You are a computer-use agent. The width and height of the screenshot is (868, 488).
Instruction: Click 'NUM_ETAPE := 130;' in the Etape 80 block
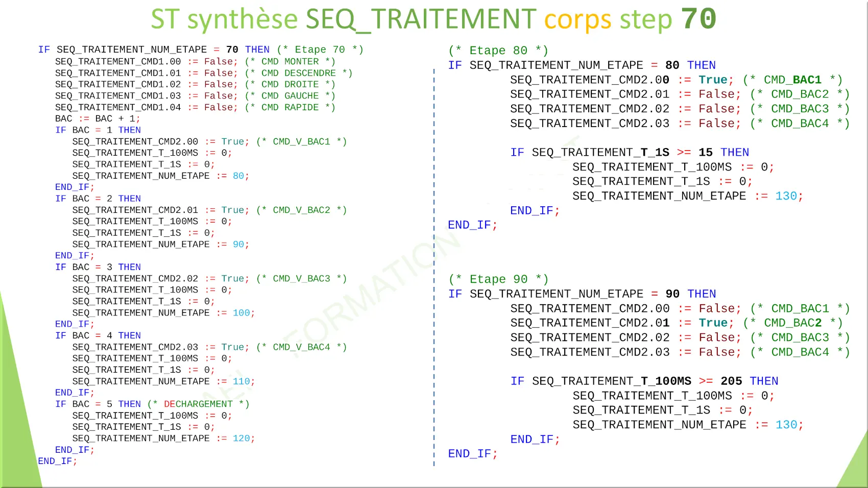tap(688, 196)
